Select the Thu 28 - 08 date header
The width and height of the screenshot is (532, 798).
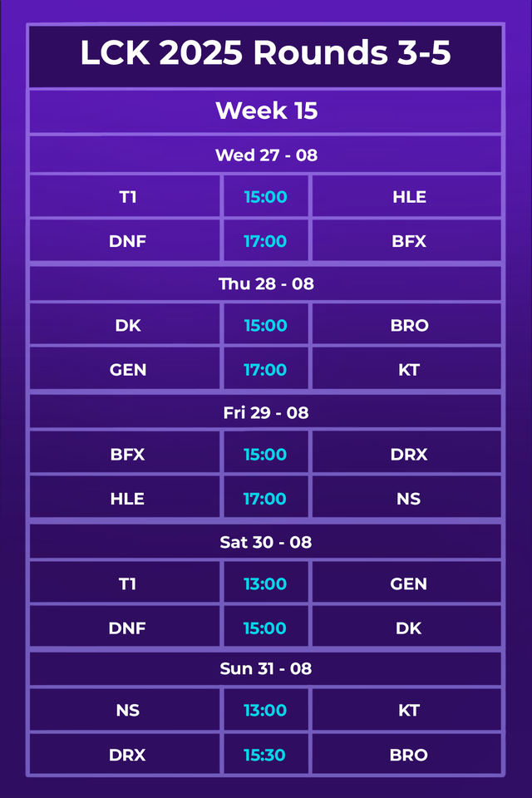[266, 283]
